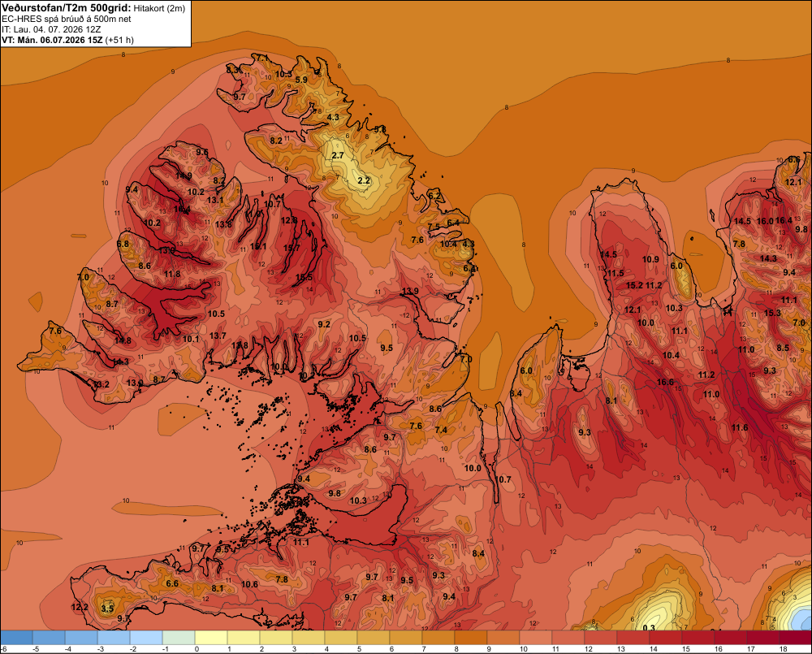Select the 3.5 temperature value
The image size is (812, 654).
point(107,609)
